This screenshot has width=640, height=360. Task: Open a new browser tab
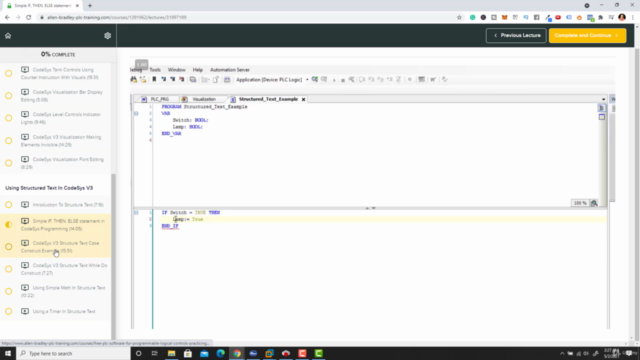tap(90, 6)
